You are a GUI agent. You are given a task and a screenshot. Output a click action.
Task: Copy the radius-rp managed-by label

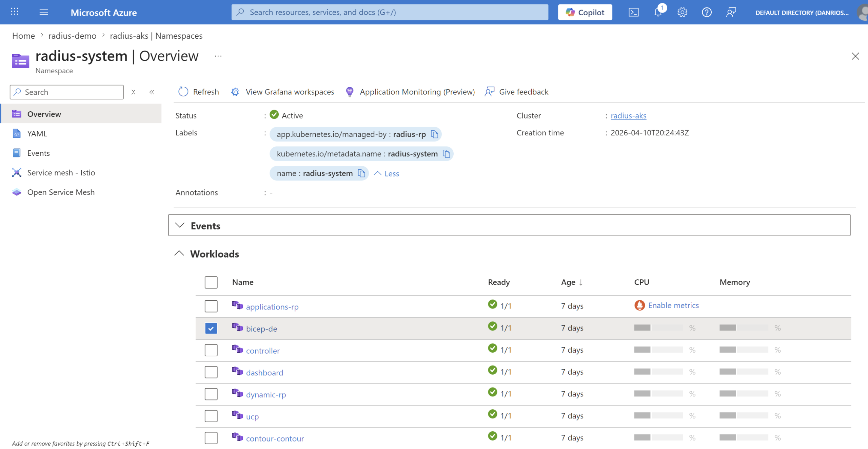point(434,134)
